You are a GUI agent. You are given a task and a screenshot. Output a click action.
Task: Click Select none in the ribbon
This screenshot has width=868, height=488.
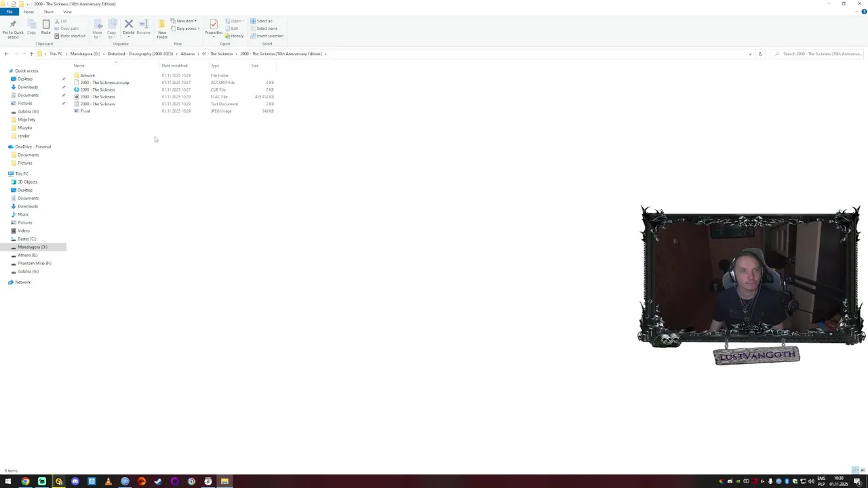(x=264, y=28)
